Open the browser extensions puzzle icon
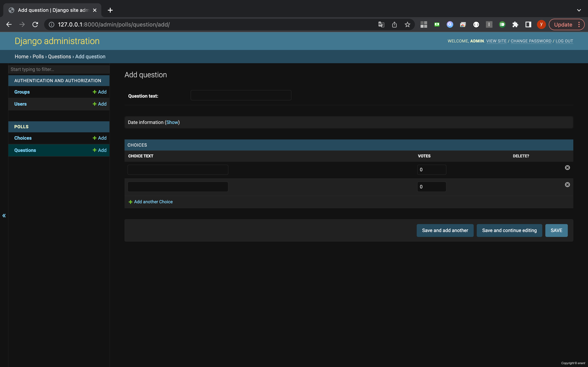The height and width of the screenshot is (367, 588). [x=515, y=24]
